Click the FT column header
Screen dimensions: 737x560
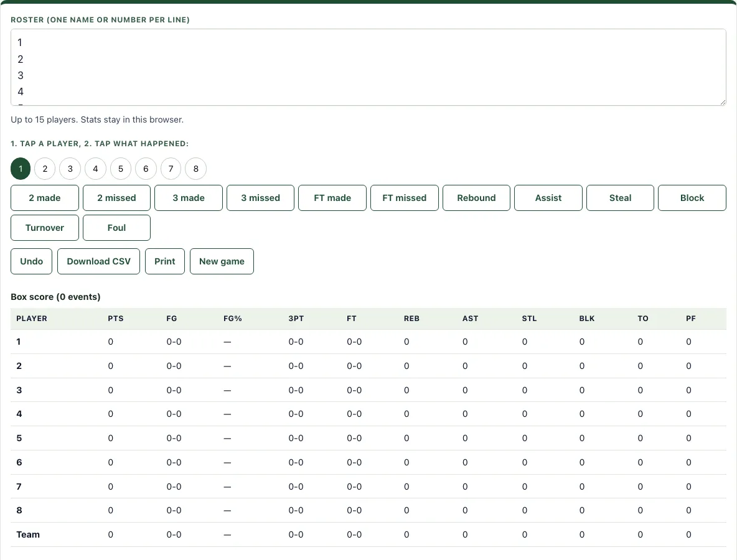click(x=352, y=319)
